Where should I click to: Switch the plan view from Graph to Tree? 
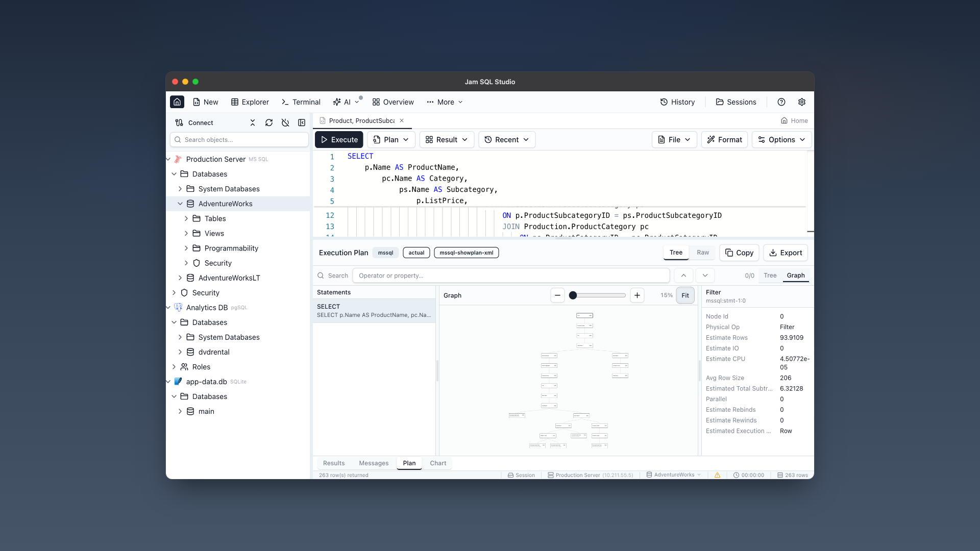point(770,275)
